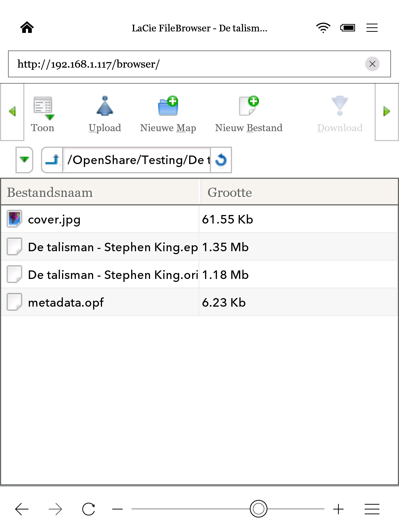Expand the green arrow folder dropdown
Viewport: 399px width, 532px height.
pyautogui.click(x=24, y=160)
